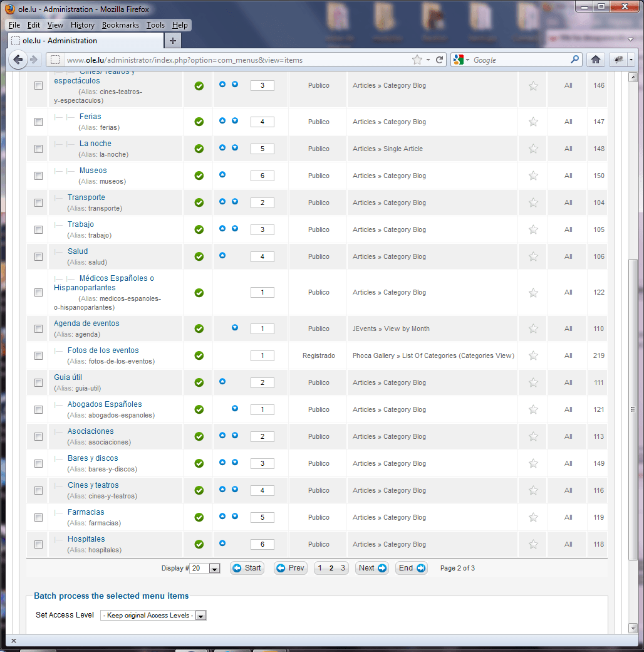Tick Farmacias row checkbox
The height and width of the screenshot is (652, 644).
pyautogui.click(x=39, y=518)
